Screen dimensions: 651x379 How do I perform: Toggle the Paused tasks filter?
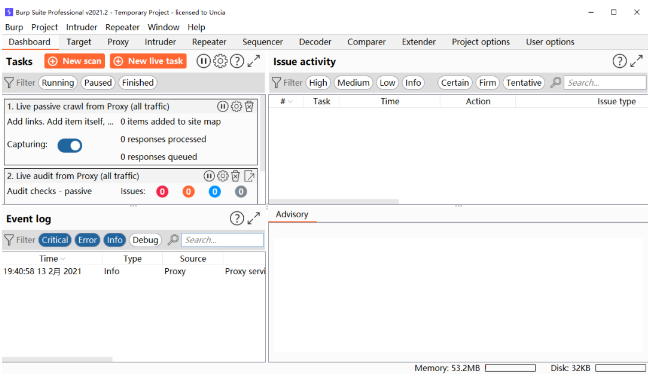pyautogui.click(x=98, y=83)
